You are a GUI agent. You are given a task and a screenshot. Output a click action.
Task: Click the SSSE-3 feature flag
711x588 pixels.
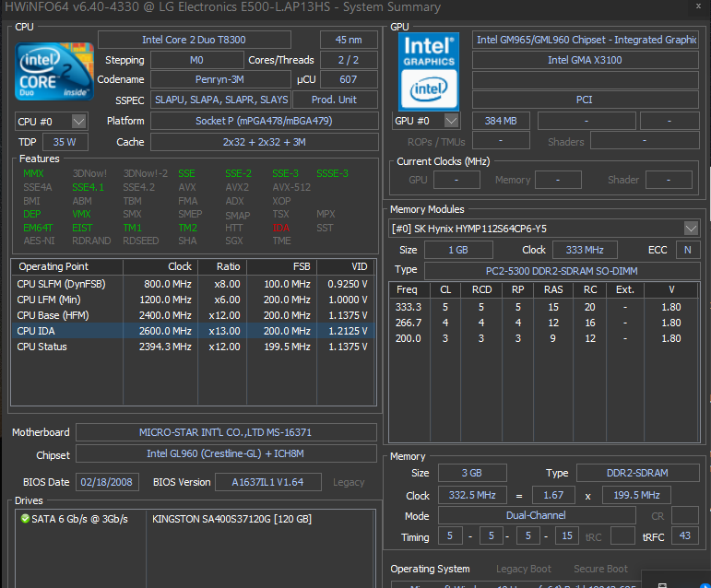pyautogui.click(x=332, y=173)
